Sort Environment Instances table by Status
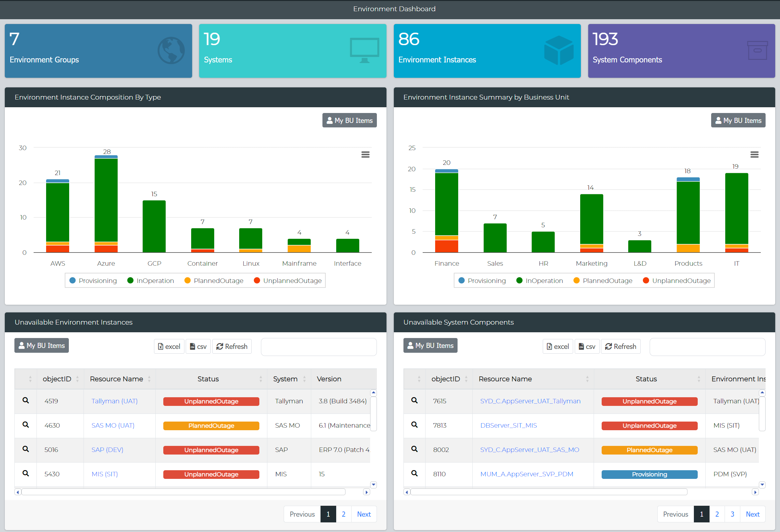The image size is (780, 532). coord(211,379)
